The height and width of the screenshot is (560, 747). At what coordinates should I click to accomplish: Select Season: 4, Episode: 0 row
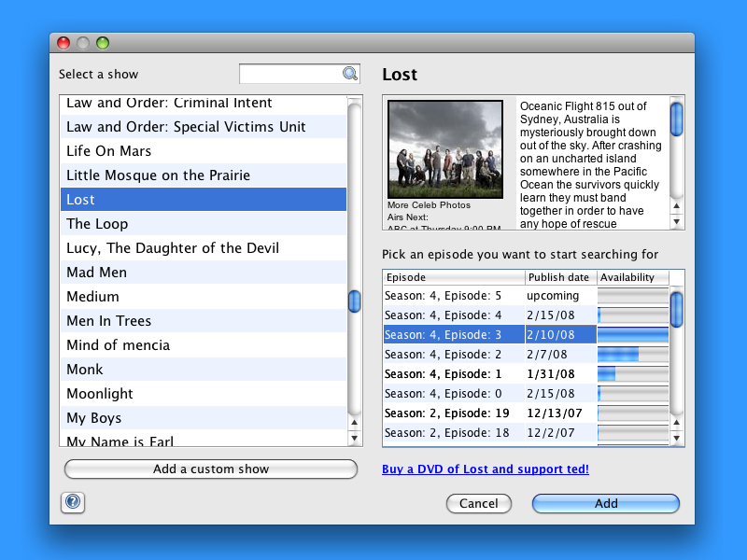(x=526, y=393)
